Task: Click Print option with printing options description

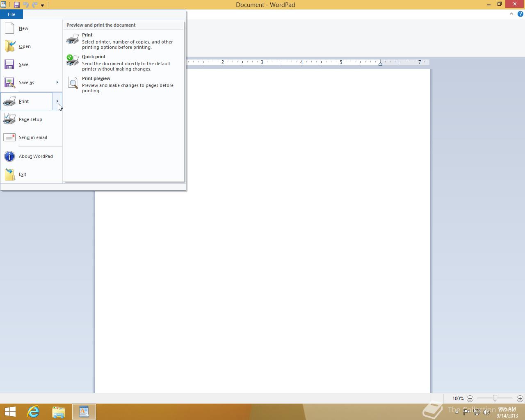Action: click(123, 41)
